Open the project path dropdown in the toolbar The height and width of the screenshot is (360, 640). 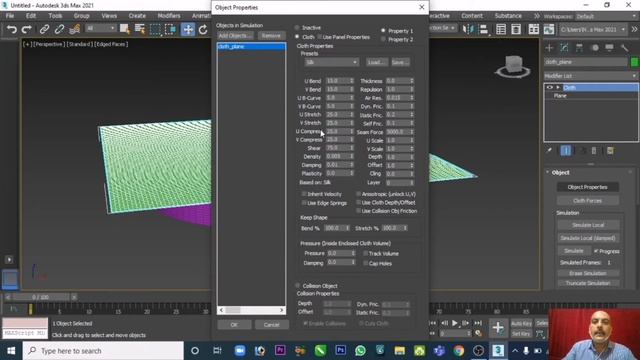(x=593, y=29)
